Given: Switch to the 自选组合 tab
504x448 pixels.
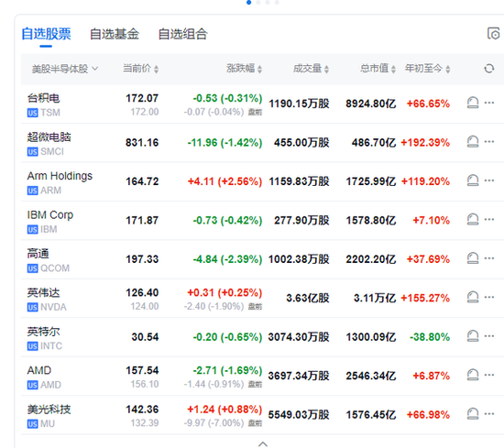Looking at the screenshot, I should [183, 34].
